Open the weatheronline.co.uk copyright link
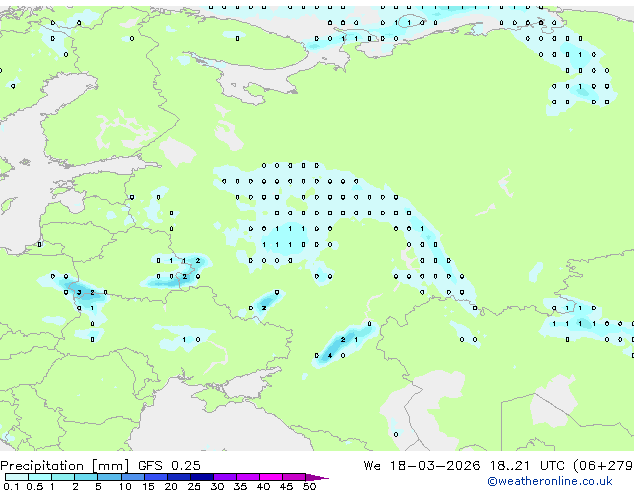This screenshot has height=490, width=634. click(550, 481)
